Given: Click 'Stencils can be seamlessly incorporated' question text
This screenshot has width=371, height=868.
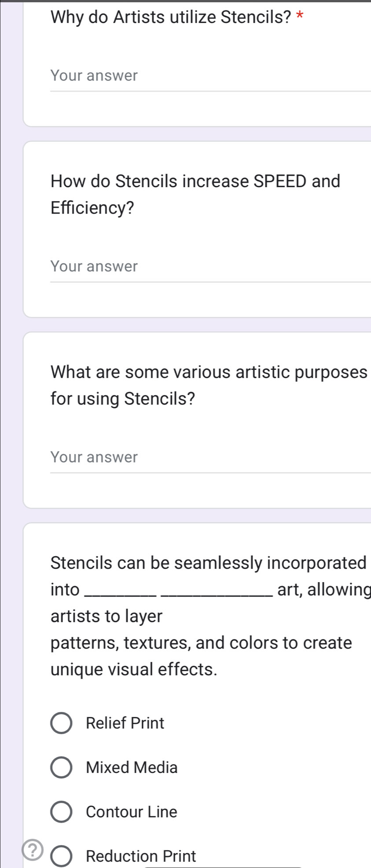Looking at the screenshot, I should click(208, 563).
